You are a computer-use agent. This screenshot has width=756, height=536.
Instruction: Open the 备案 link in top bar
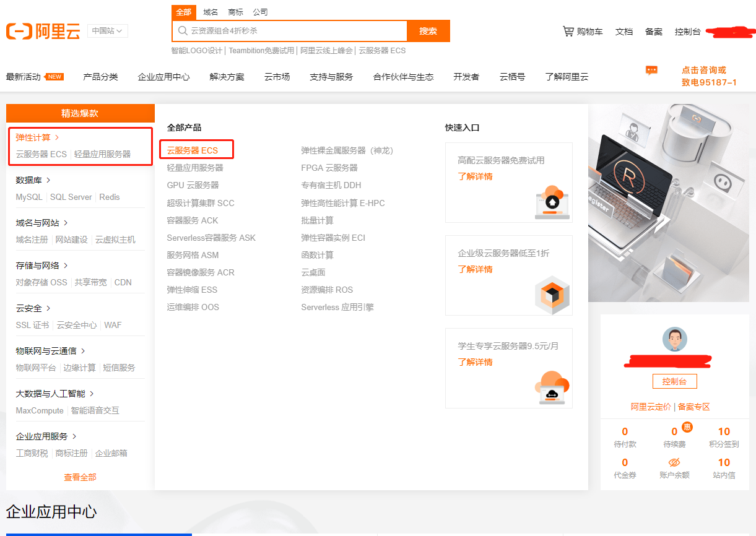pyautogui.click(x=654, y=32)
